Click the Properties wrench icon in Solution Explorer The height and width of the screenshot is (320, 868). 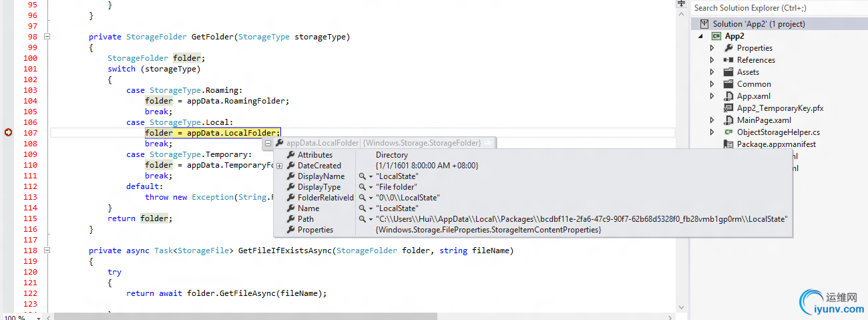click(x=728, y=48)
